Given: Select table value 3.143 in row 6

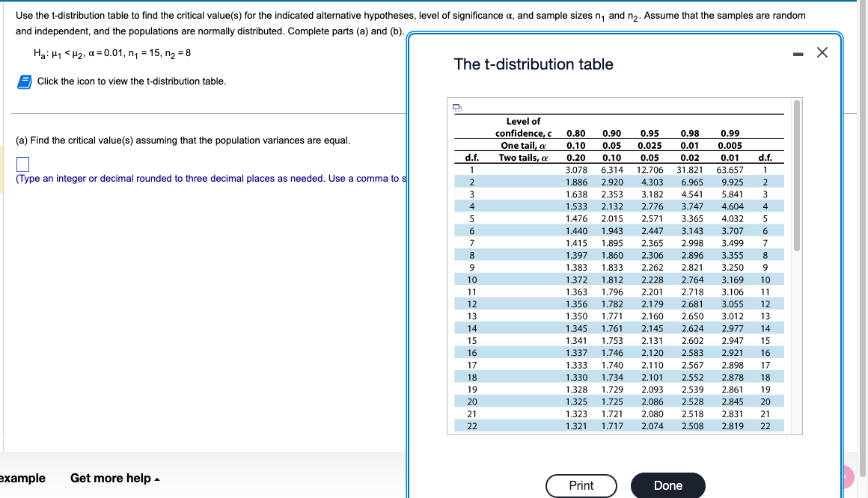Looking at the screenshot, I should point(692,231).
